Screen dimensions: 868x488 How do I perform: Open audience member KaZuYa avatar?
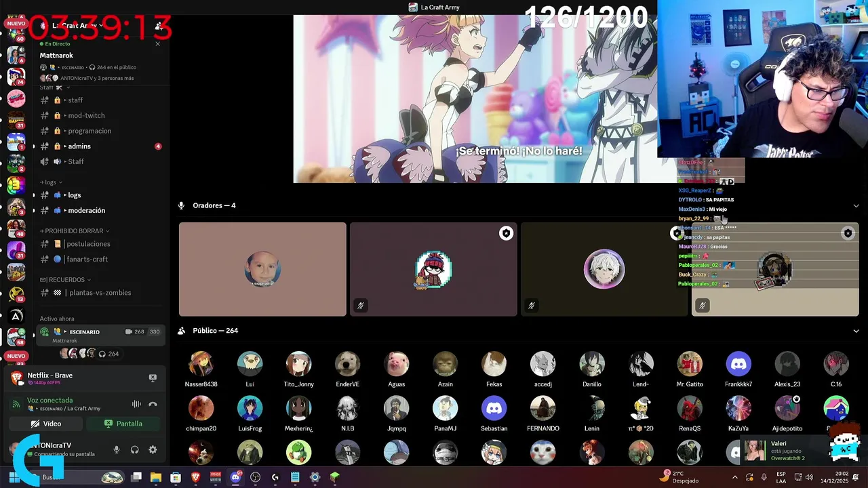pos(738,409)
